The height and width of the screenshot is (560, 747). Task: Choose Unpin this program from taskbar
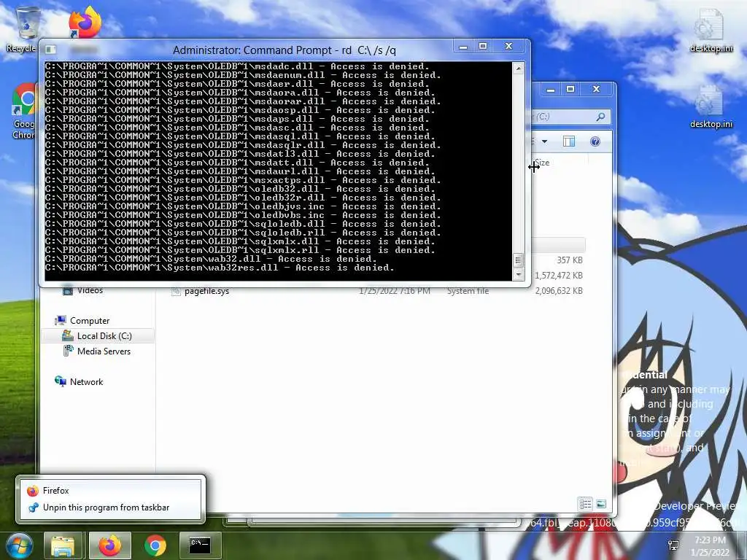(111, 507)
